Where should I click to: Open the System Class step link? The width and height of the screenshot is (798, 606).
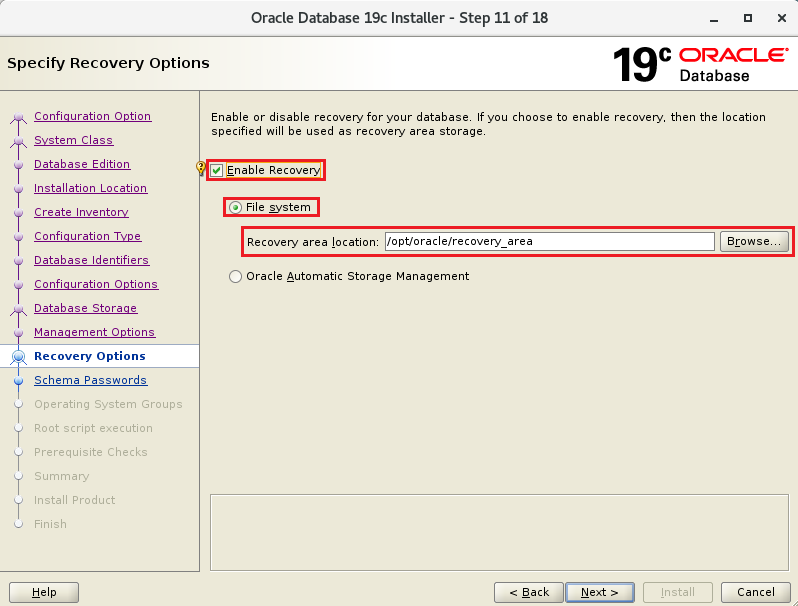(73, 140)
